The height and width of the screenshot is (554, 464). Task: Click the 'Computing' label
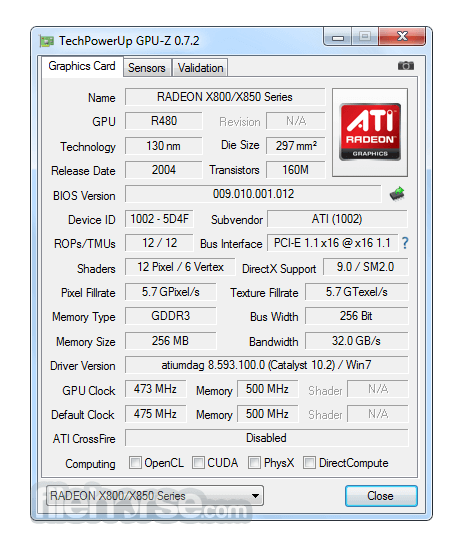point(90,464)
